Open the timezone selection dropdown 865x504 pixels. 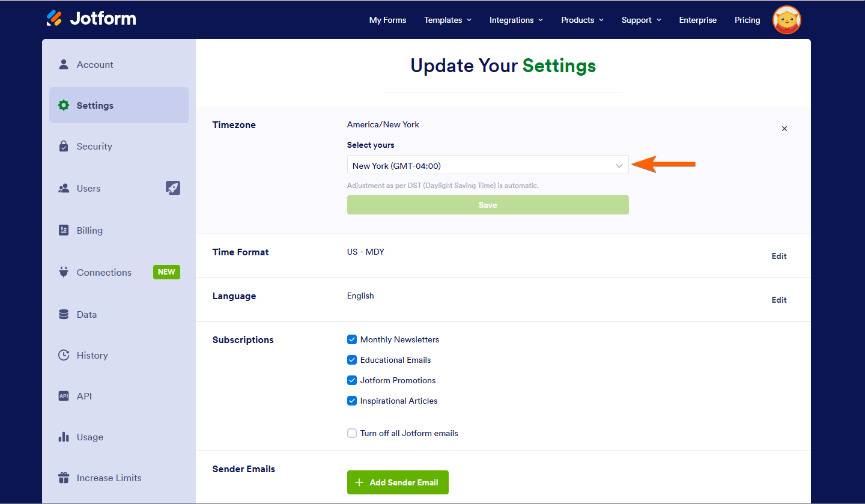click(488, 165)
